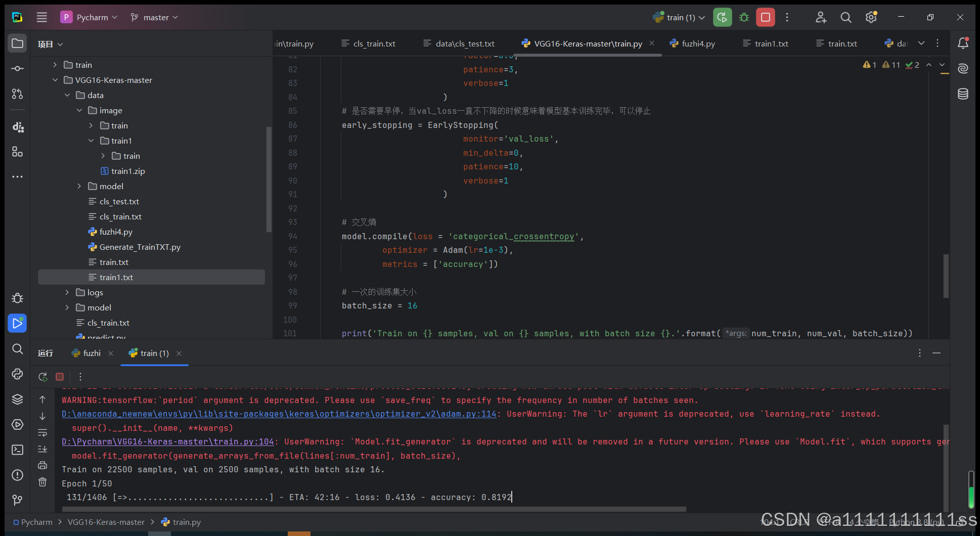Switch to the data\cls_test.txt tab

[459, 43]
